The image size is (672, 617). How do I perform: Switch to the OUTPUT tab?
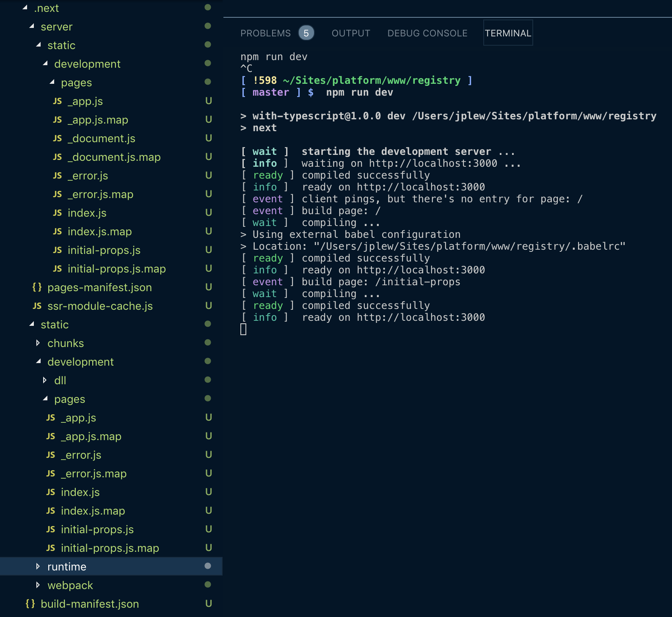[351, 33]
